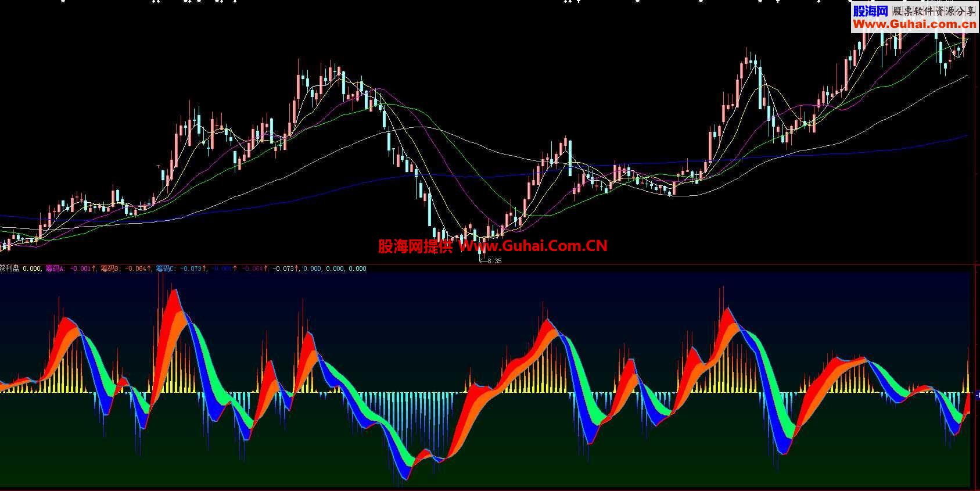This screenshot has width=980, height=491.
Task: Click the 获利盘 indicator name label
Action: [10, 268]
